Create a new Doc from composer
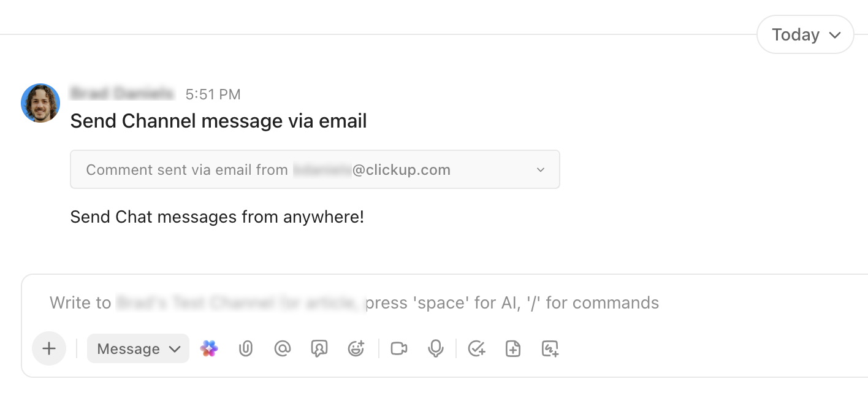Viewport: 868px width, 395px height. [x=513, y=348]
